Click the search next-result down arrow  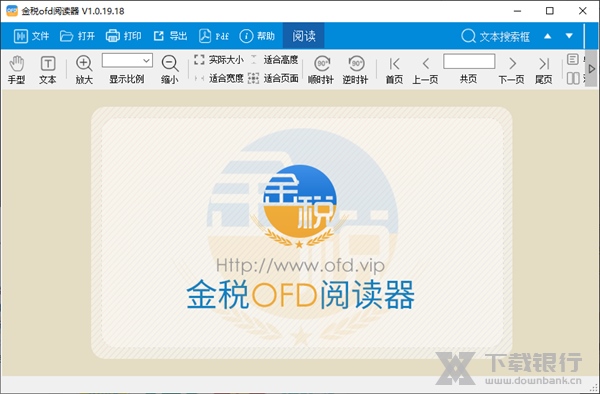(x=569, y=36)
